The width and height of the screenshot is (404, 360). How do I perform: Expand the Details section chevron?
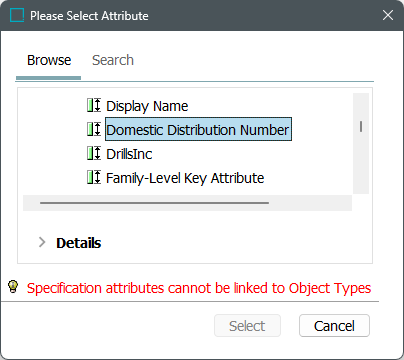[x=42, y=242]
